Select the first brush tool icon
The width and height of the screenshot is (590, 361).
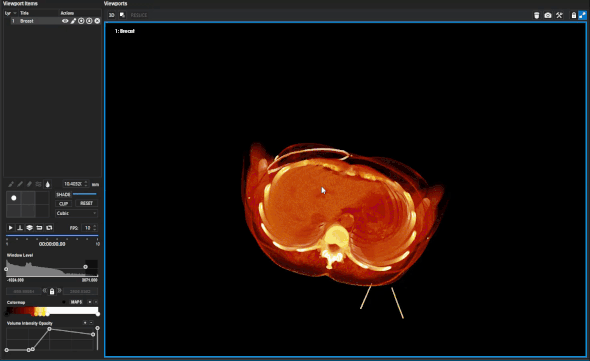(x=11, y=184)
